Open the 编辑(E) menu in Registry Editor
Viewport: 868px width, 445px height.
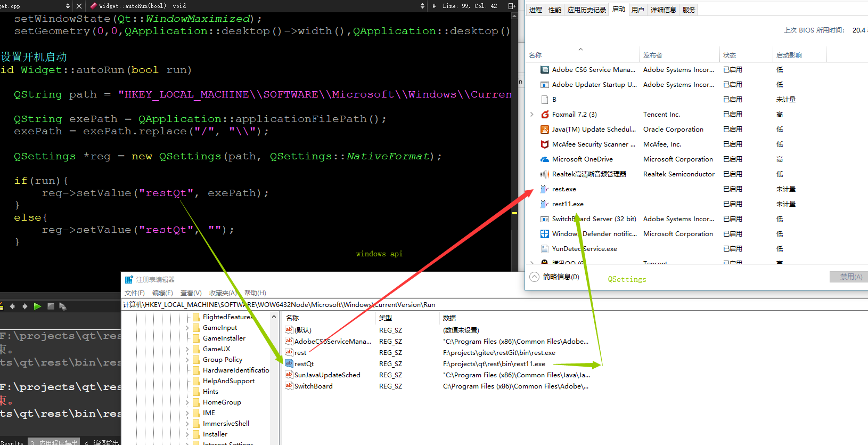[x=162, y=293]
